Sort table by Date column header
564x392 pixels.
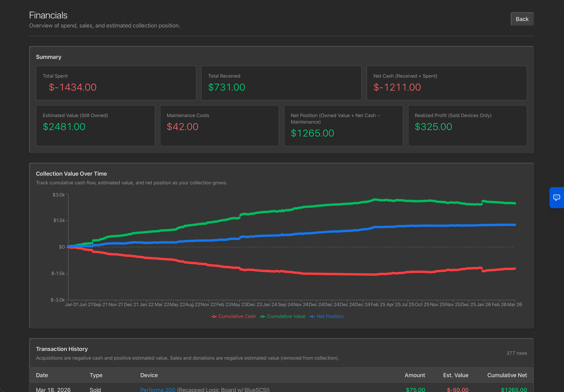(x=42, y=375)
